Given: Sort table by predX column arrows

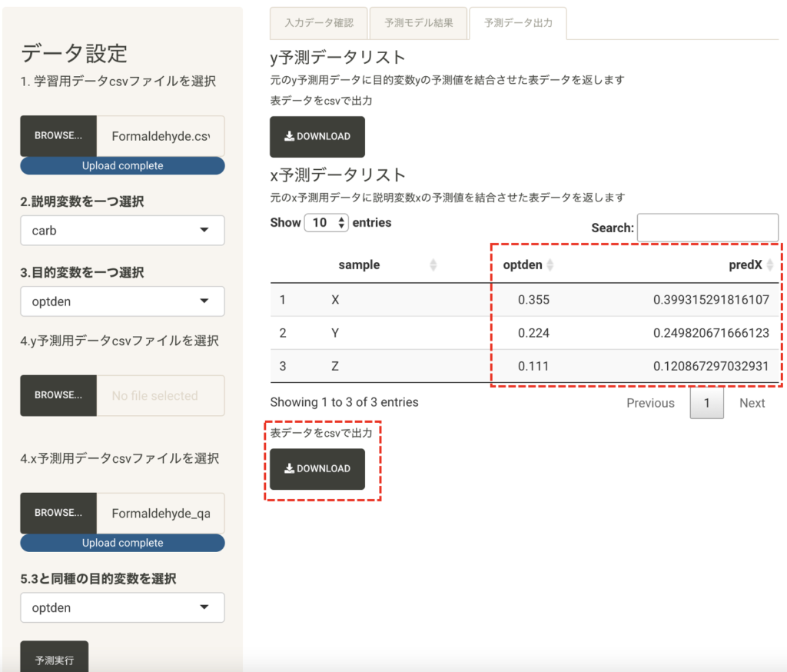Looking at the screenshot, I should [x=770, y=265].
